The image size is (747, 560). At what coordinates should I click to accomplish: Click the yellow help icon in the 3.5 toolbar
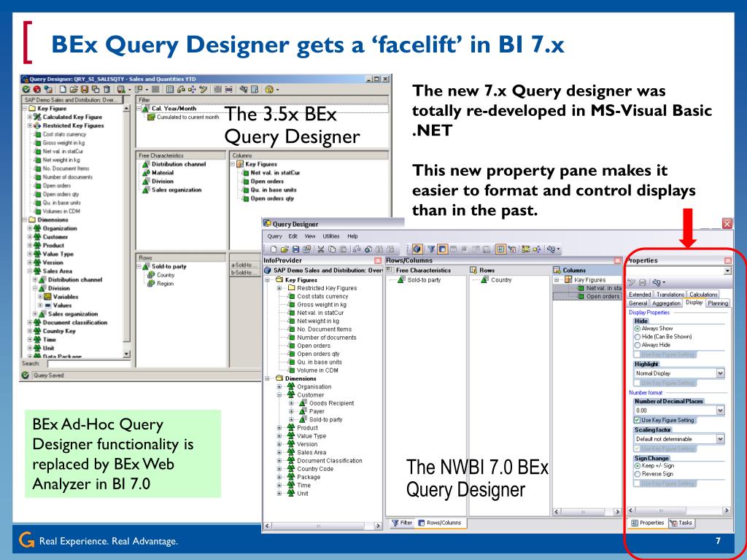point(269,89)
